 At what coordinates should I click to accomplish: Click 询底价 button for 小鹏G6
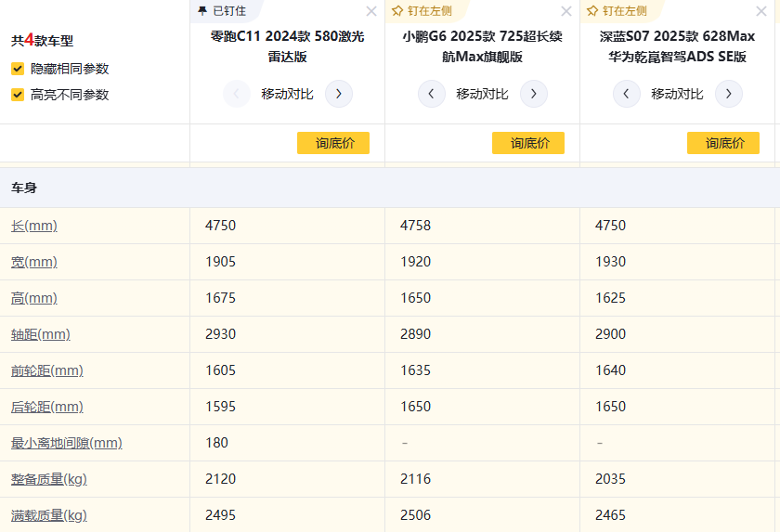pos(528,143)
